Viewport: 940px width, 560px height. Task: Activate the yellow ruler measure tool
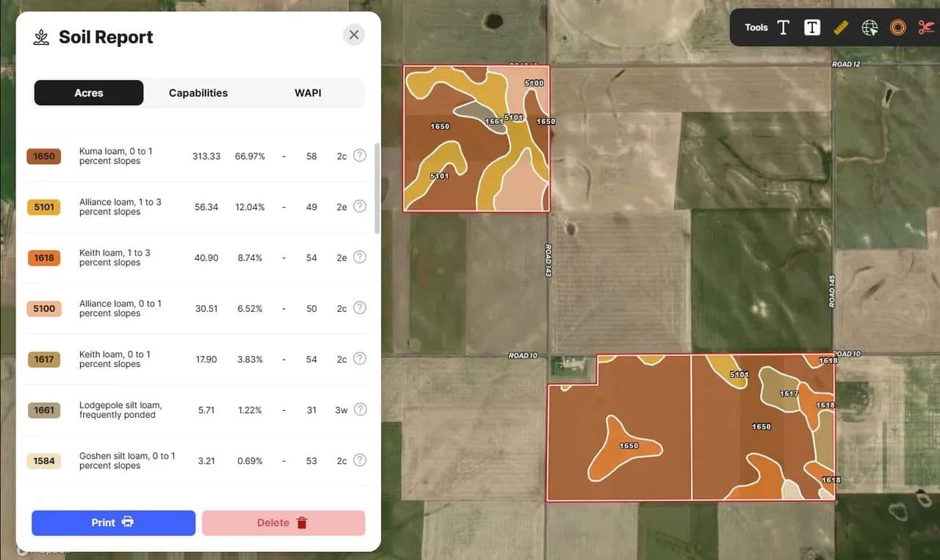[x=841, y=28]
